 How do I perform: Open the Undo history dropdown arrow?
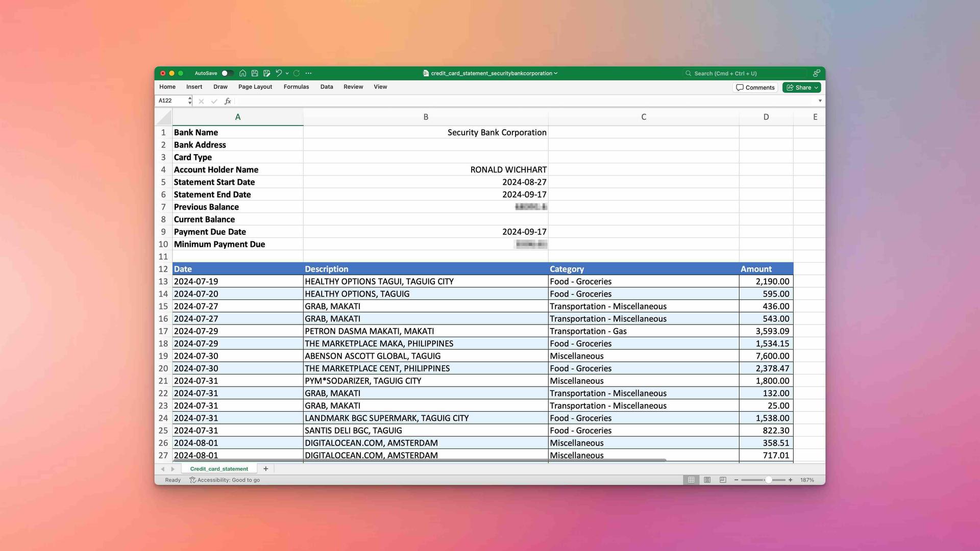pos(287,73)
